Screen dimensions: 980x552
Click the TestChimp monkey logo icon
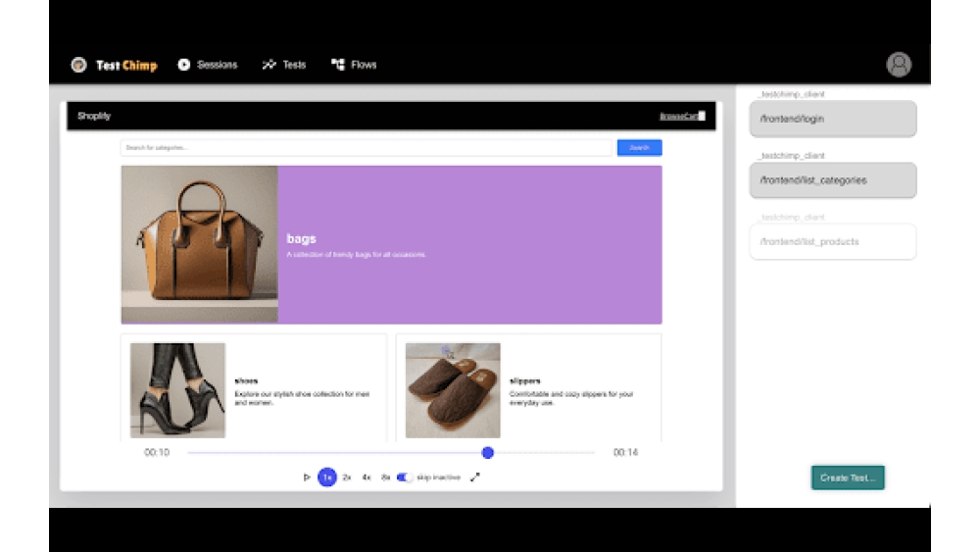[x=78, y=65]
